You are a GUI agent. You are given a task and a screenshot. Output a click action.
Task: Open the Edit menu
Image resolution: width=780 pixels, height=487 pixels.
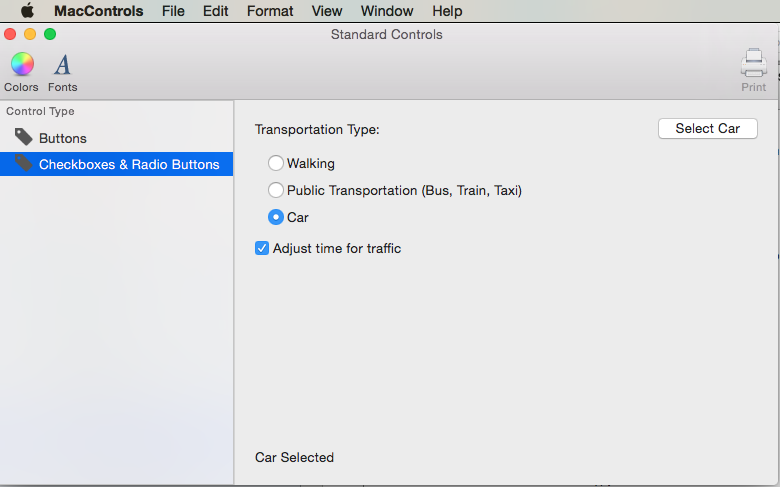click(215, 11)
